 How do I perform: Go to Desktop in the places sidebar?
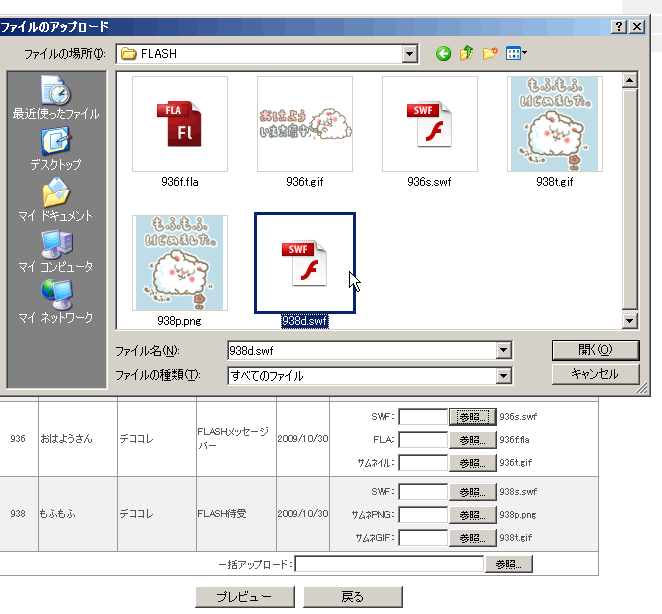55,148
